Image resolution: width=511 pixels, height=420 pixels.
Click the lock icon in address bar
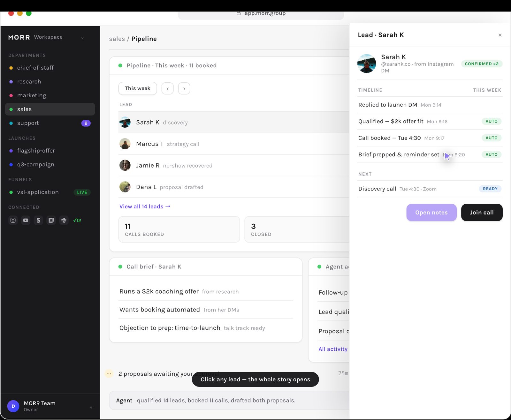pos(239,13)
